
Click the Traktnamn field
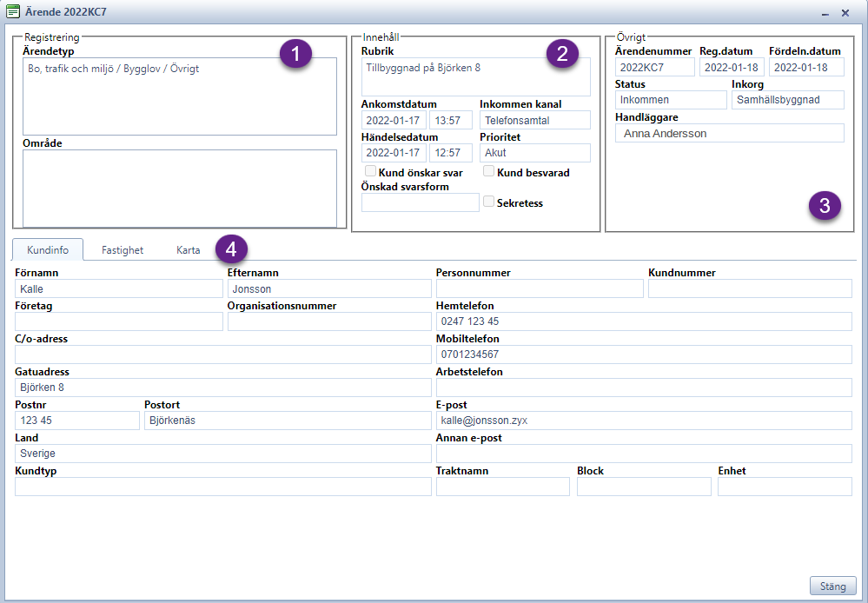coord(503,487)
